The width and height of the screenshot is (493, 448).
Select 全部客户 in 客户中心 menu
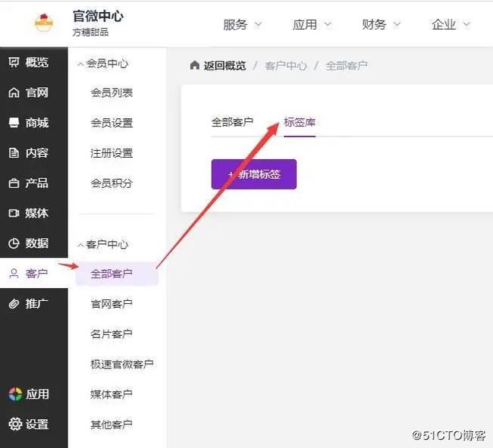(x=117, y=274)
